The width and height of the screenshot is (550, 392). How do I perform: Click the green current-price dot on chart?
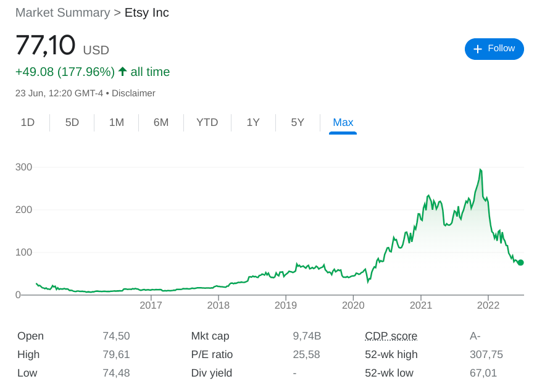coord(520,262)
